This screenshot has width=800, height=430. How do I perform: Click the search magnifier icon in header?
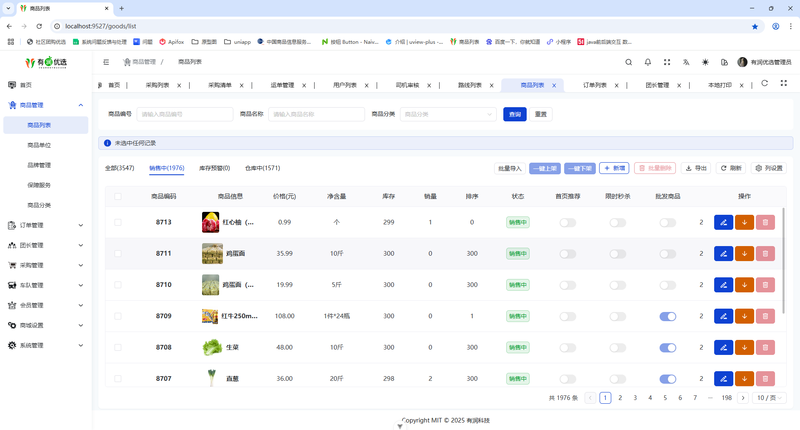tap(629, 62)
